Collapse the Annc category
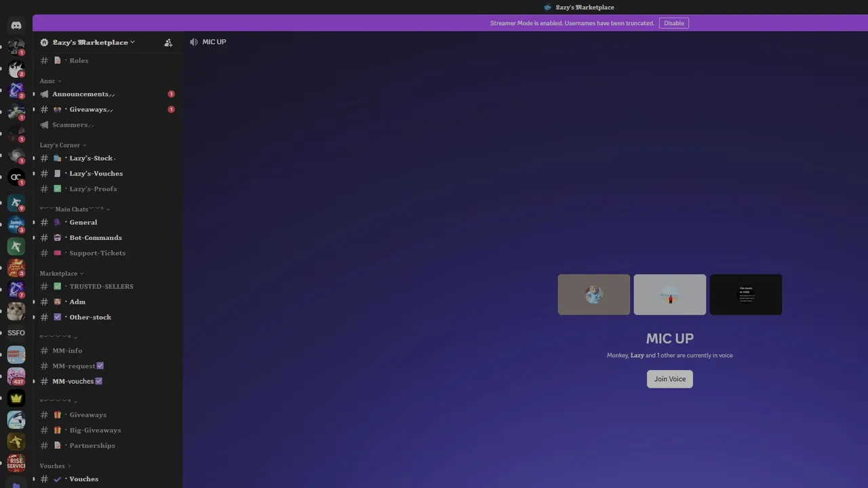 [x=50, y=81]
